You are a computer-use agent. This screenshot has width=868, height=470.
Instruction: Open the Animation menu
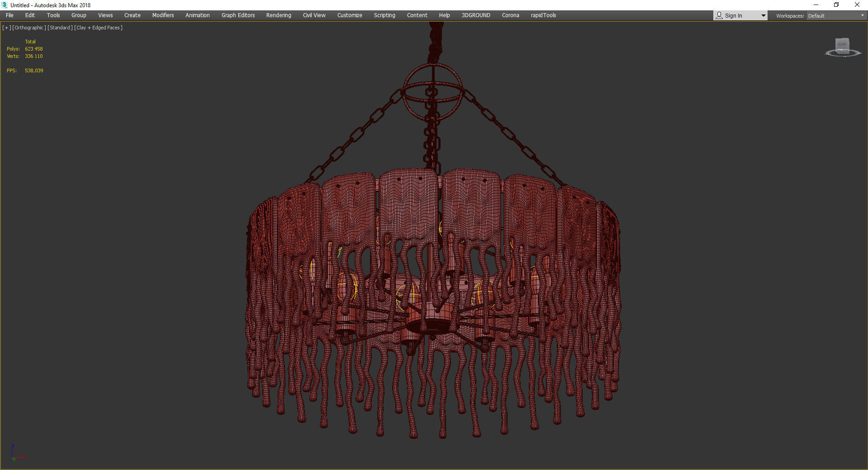(198, 15)
